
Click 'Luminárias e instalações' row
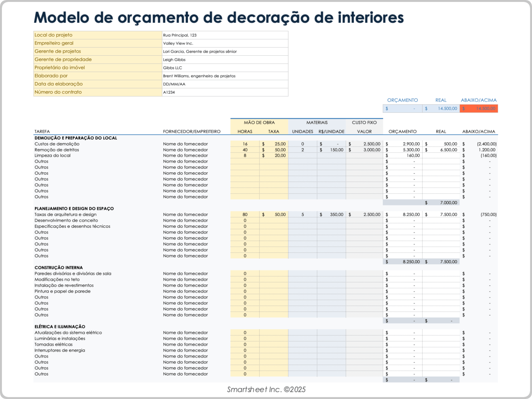[x=60, y=339]
